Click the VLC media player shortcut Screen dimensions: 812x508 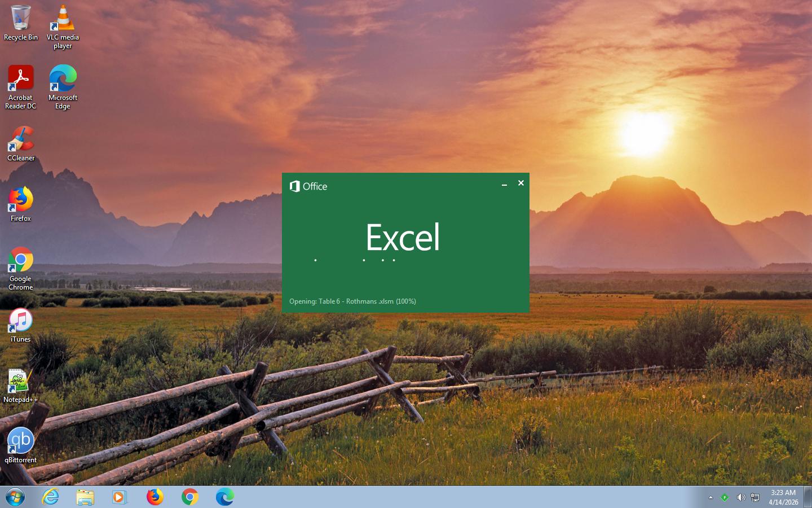63,25
